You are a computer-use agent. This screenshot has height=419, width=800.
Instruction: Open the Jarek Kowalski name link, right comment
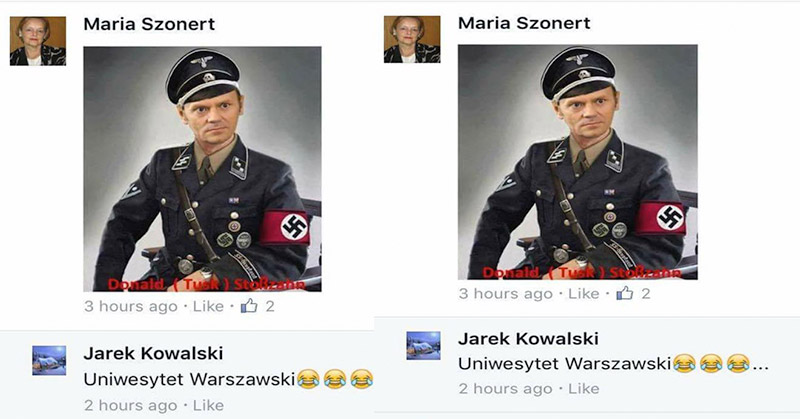pyautogui.click(x=528, y=338)
